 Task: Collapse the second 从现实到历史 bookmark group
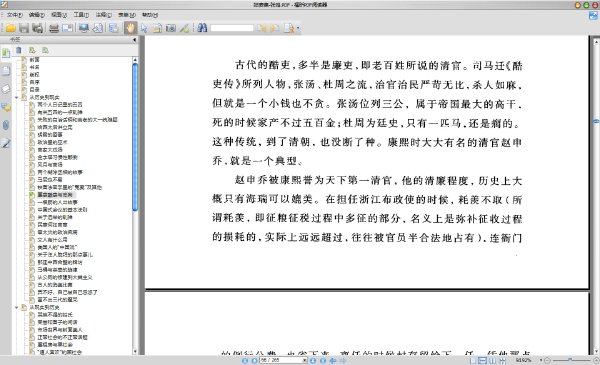[x=16, y=308]
